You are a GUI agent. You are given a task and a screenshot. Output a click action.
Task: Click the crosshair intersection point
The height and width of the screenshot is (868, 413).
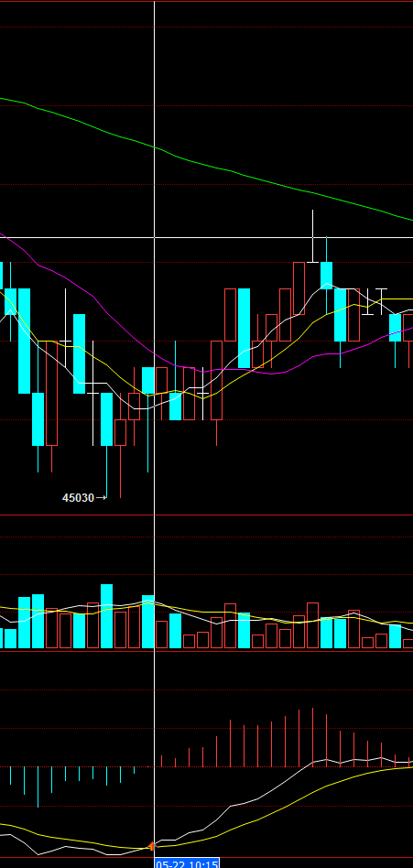click(x=154, y=237)
